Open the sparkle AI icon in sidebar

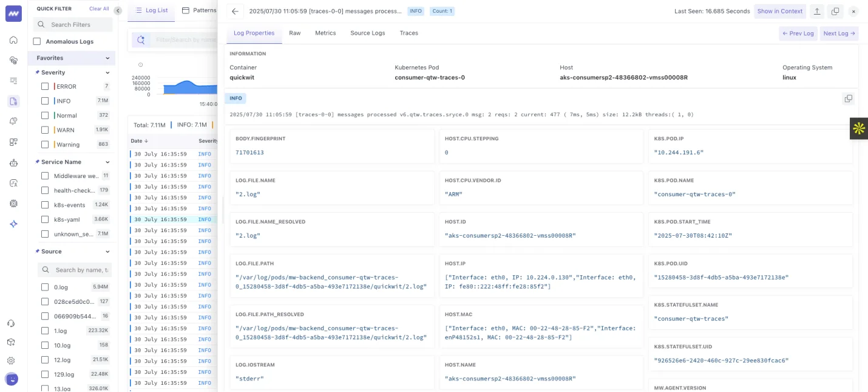click(x=13, y=224)
